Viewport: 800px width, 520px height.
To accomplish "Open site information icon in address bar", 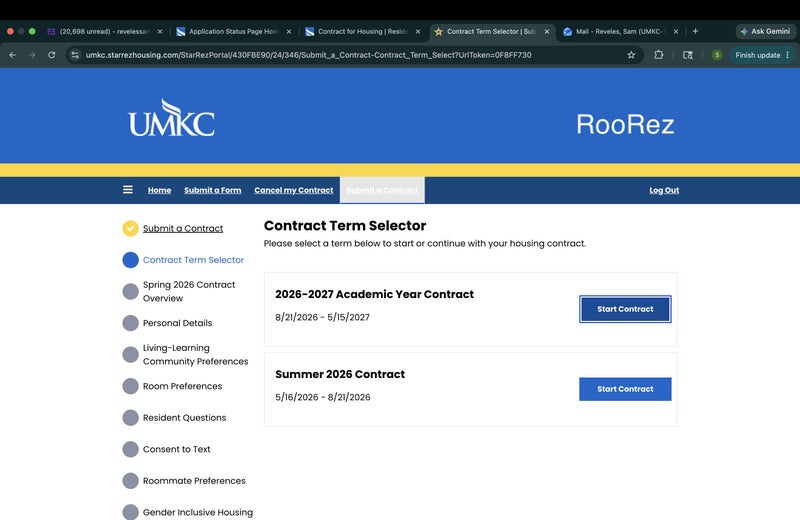I will coord(75,55).
